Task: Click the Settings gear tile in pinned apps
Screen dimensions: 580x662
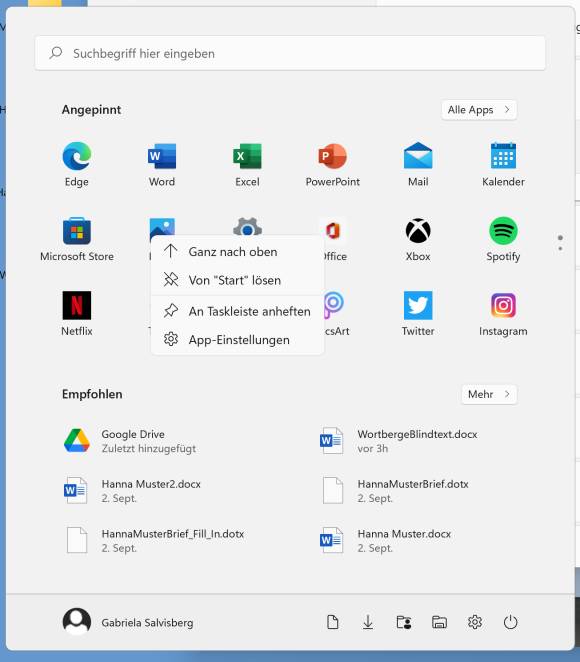Action: 247,226
